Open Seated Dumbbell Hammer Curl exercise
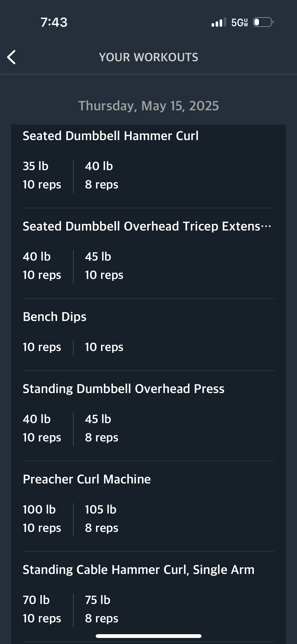The width and height of the screenshot is (297, 644). (111, 136)
